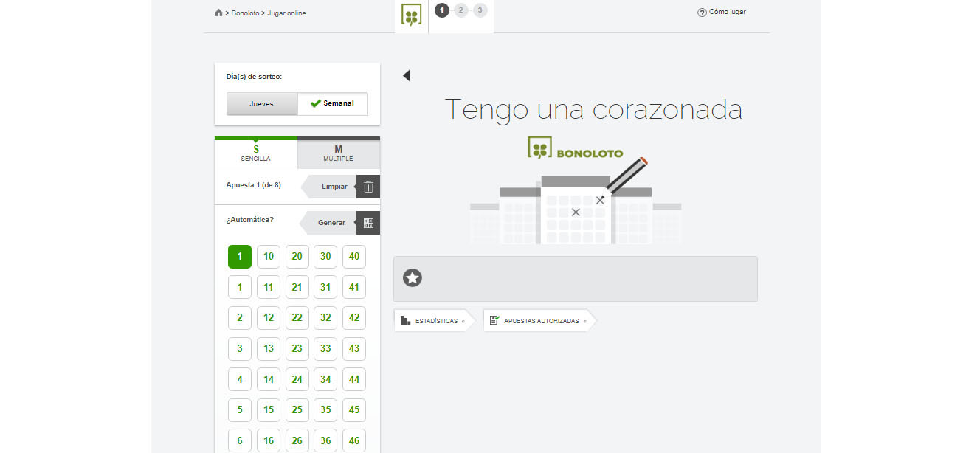Mark number 46 on the ticket
Screen dimensions: 980x453
point(354,440)
